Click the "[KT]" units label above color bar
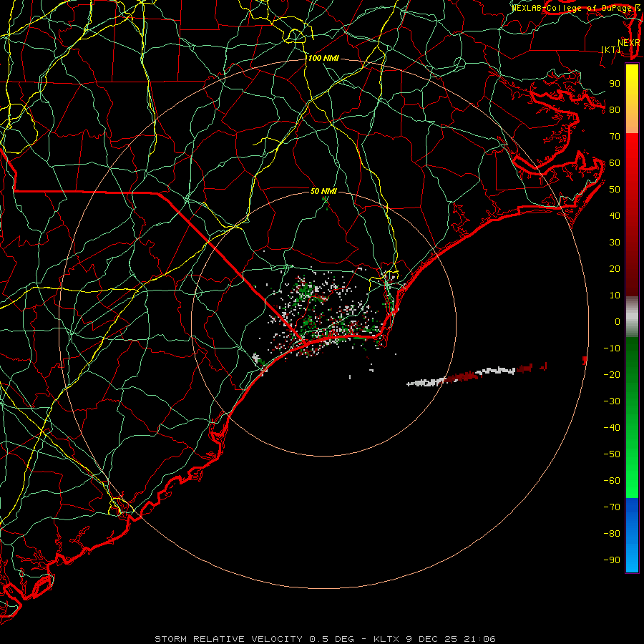Viewport: 644px width, 644px height. [611, 49]
